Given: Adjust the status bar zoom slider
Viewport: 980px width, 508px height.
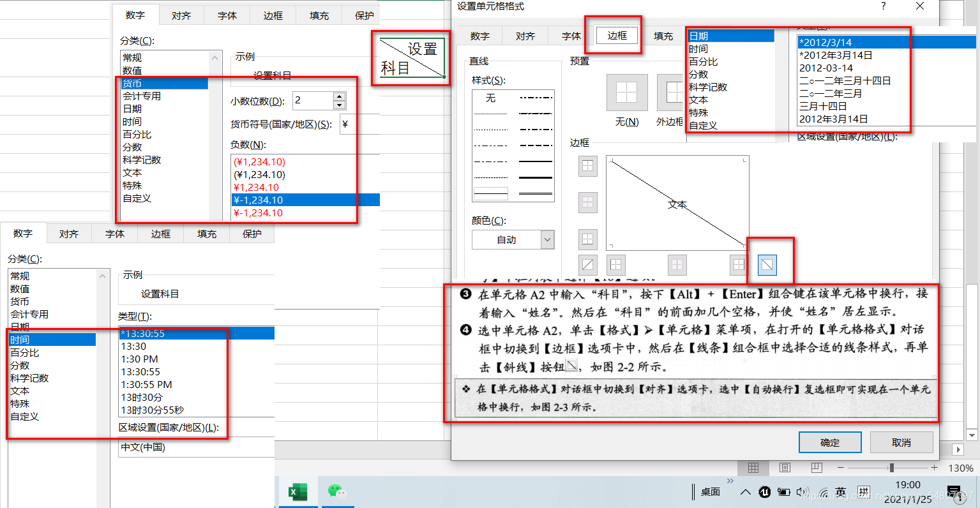Looking at the screenshot, I should pyautogui.click(x=891, y=468).
